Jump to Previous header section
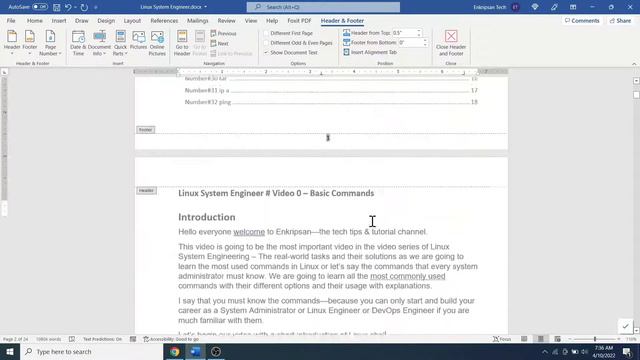The image size is (640, 360). 223,33
